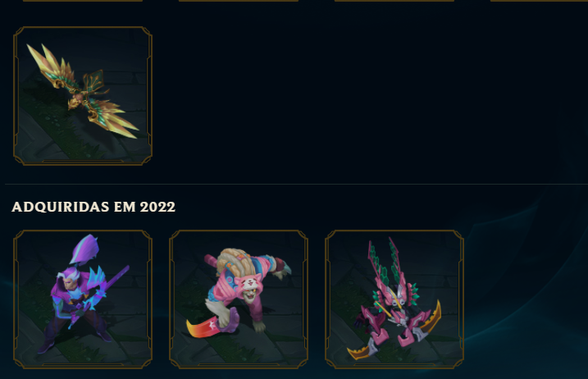
Task: Select first partially visible tile in top row
Action: (x=83, y=1)
